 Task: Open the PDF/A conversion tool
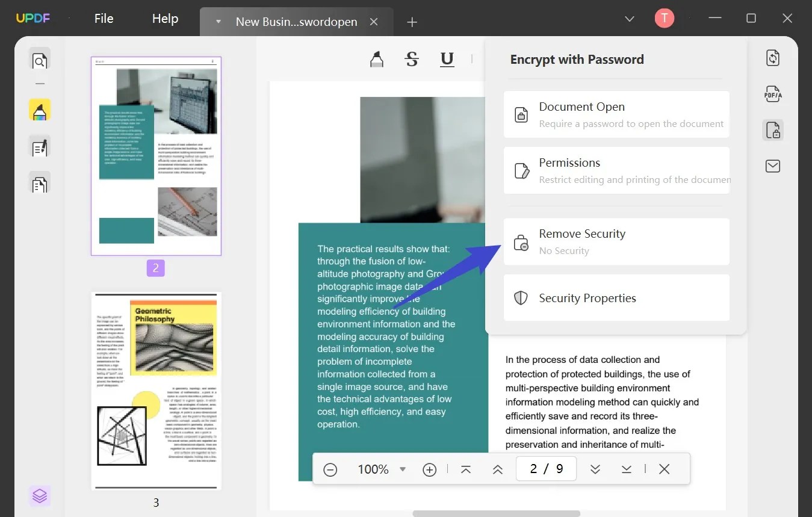click(772, 94)
